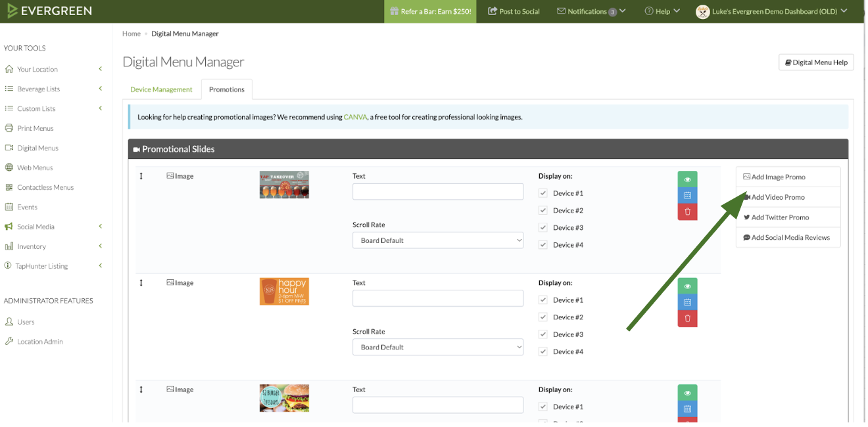The image size is (868, 427).
Task: Open Beverage Lists in sidebar
Action: point(38,89)
